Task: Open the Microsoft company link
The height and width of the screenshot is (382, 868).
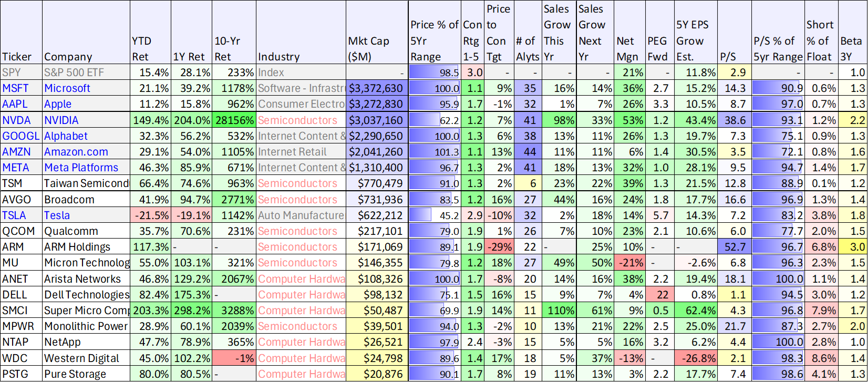Action: [67, 88]
